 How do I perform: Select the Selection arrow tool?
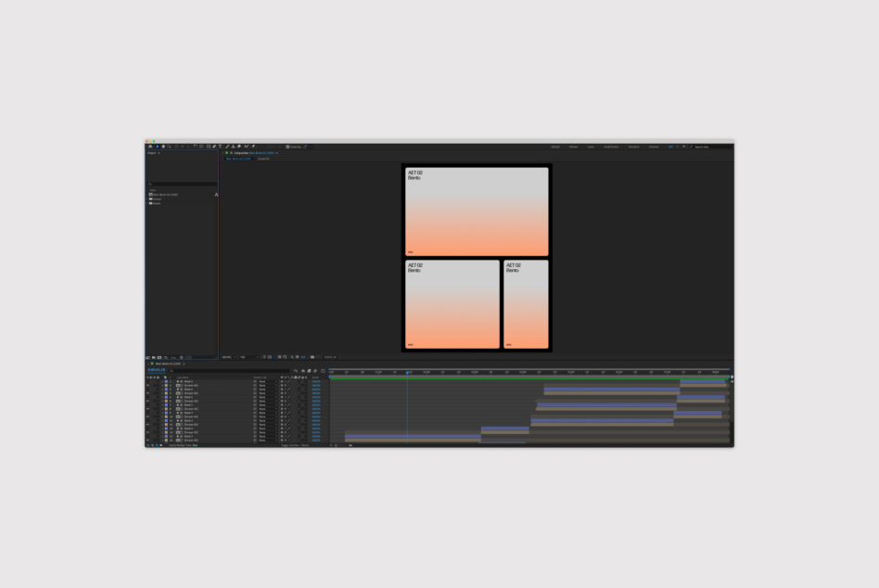(158, 147)
